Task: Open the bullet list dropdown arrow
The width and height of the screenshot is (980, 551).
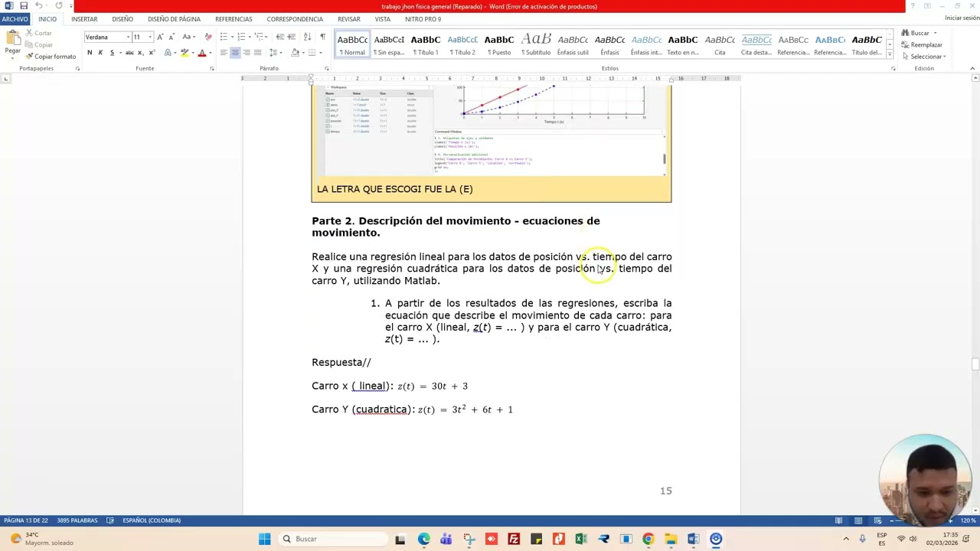Action: [231, 37]
